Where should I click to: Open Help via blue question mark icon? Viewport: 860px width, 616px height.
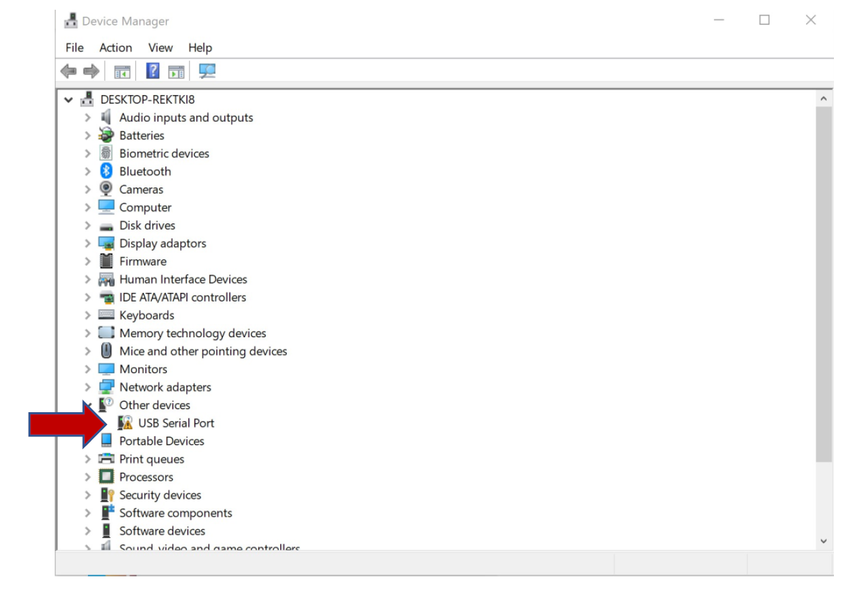click(152, 71)
